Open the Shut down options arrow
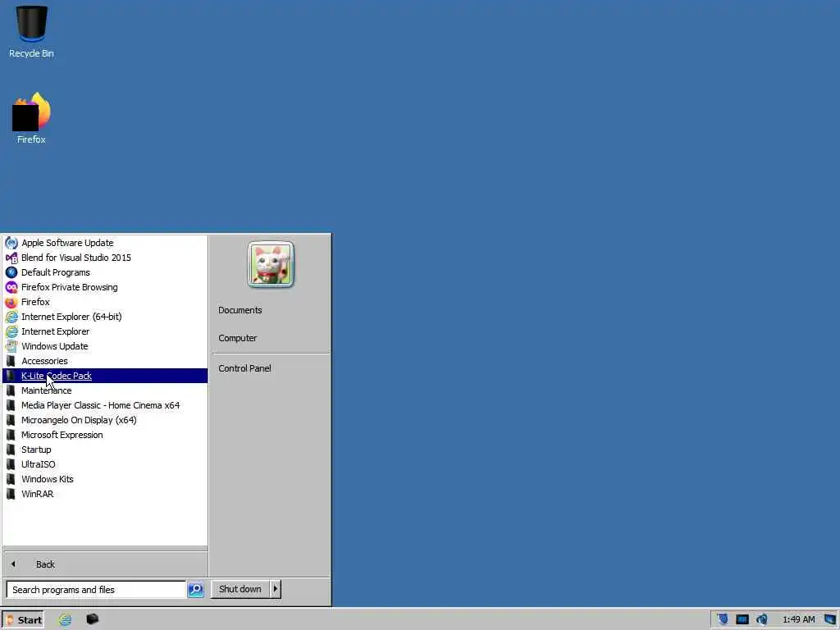Viewport: 840px width, 630px height. (276, 589)
